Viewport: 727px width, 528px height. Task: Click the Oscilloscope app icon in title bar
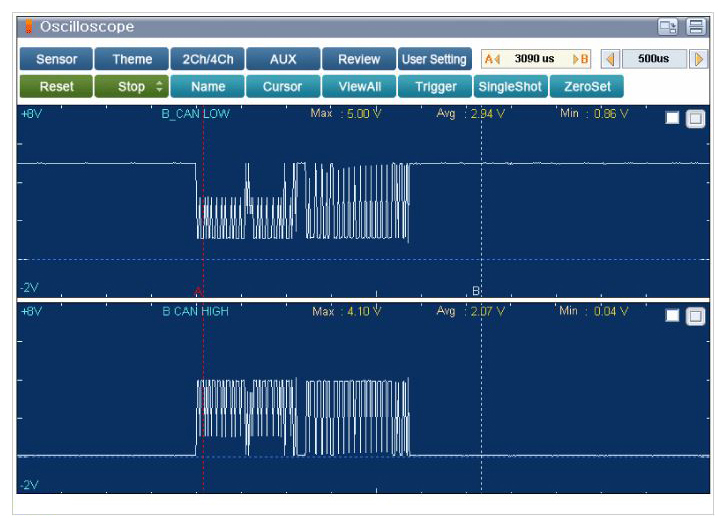click(x=27, y=27)
